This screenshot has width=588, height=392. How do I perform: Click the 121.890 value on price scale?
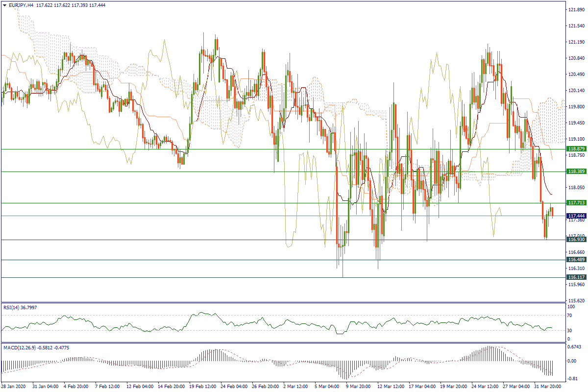575,10
